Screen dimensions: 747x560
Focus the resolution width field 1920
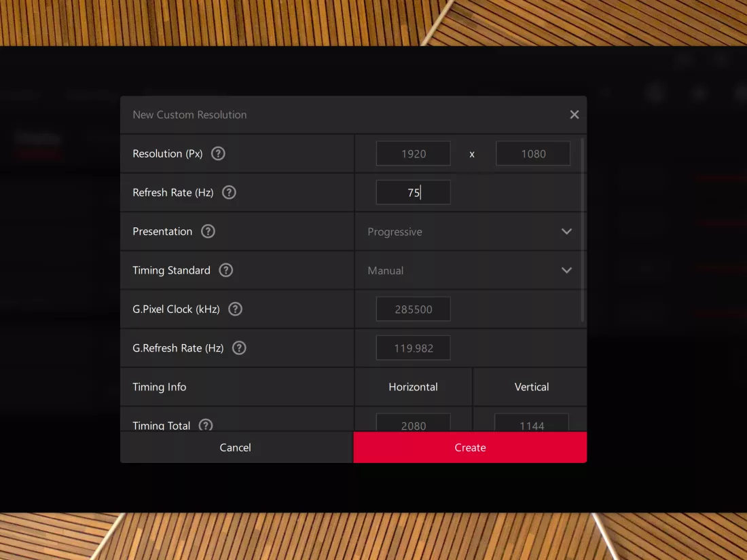pyautogui.click(x=413, y=153)
